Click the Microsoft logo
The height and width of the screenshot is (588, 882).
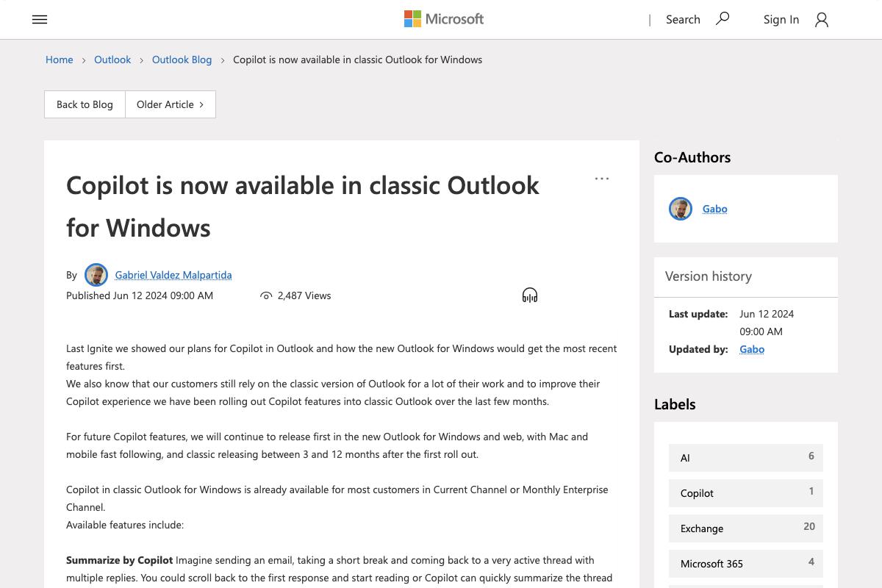pyautogui.click(x=444, y=19)
